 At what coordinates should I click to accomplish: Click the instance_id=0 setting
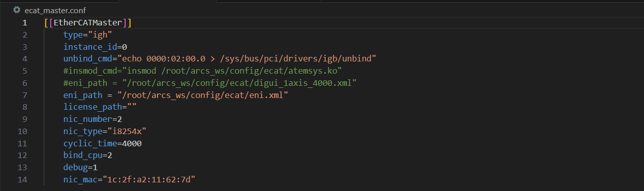tap(95, 47)
